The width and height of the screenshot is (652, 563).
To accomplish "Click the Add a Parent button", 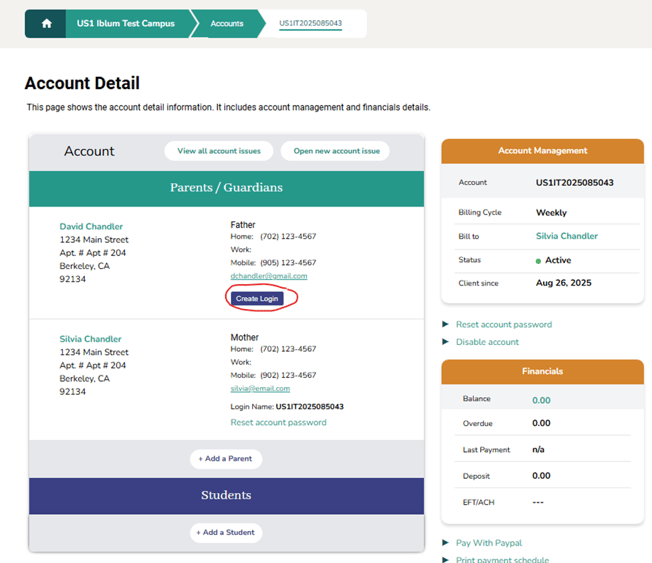I will coord(226,459).
